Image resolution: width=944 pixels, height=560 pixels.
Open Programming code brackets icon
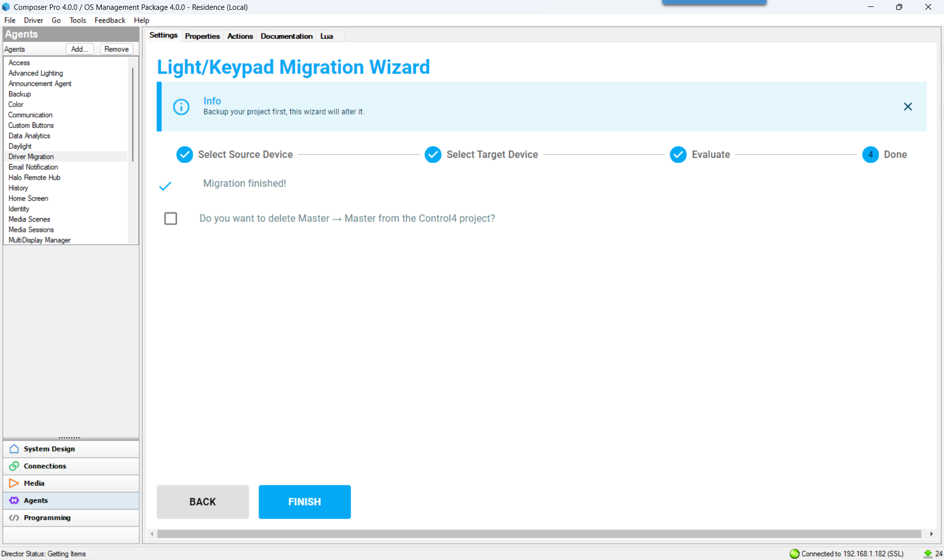pyautogui.click(x=14, y=517)
